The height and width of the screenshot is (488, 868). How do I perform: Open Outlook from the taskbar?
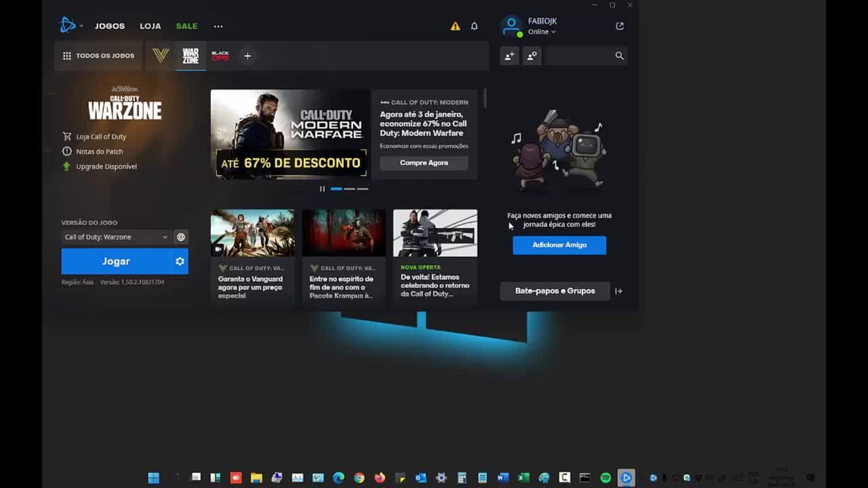click(x=420, y=478)
